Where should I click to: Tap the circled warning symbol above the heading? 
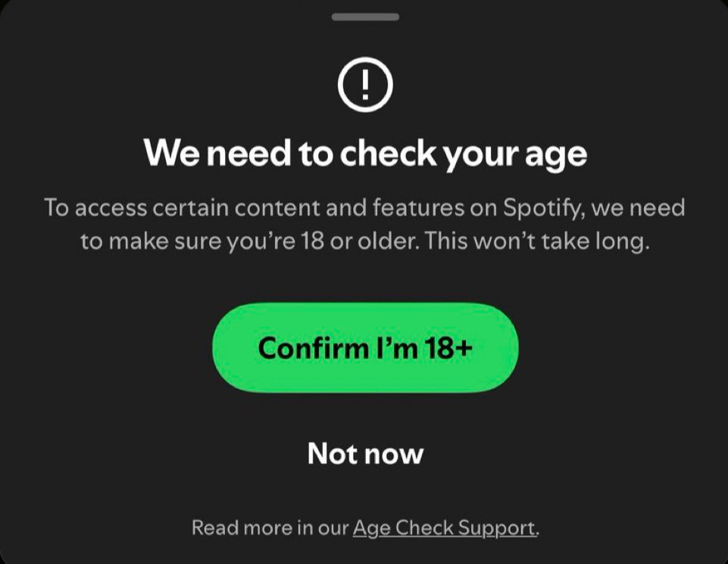(x=365, y=85)
